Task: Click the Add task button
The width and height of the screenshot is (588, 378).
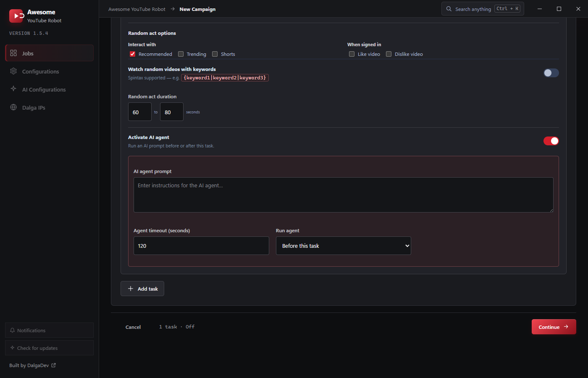Action: click(142, 289)
